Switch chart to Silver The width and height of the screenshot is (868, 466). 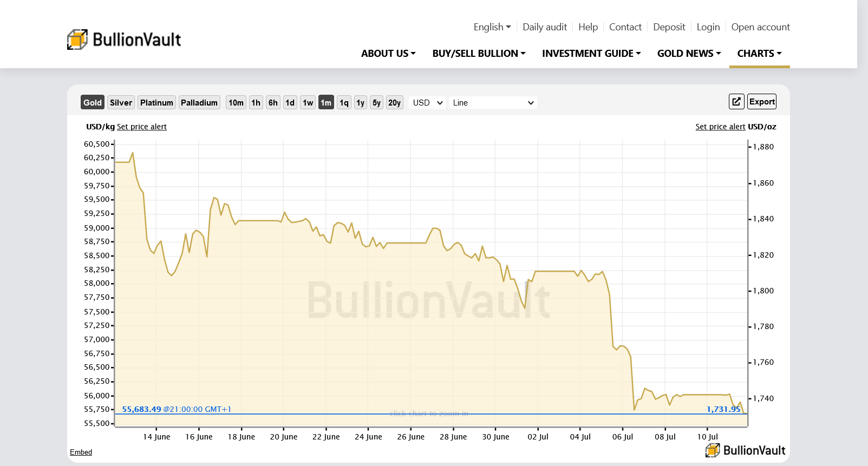121,102
